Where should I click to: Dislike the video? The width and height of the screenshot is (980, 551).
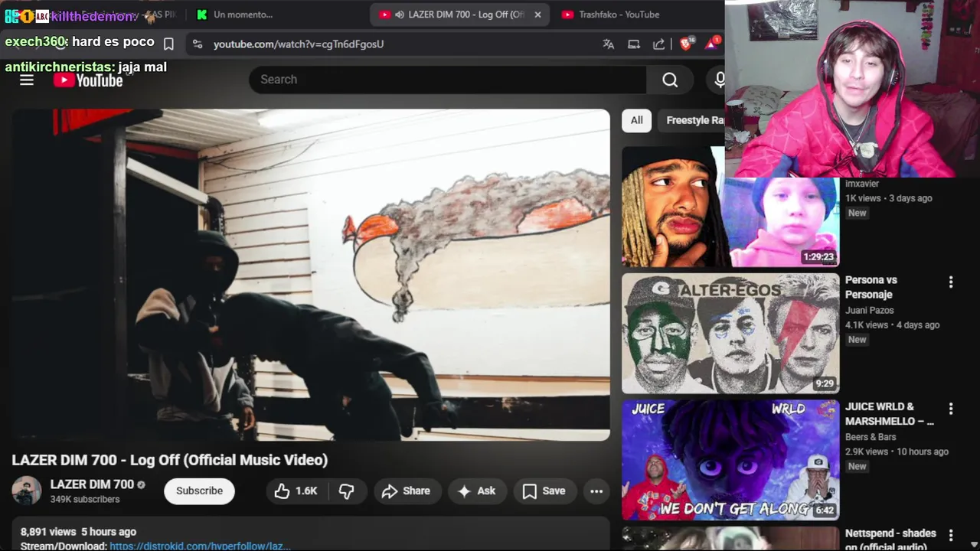[346, 491]
